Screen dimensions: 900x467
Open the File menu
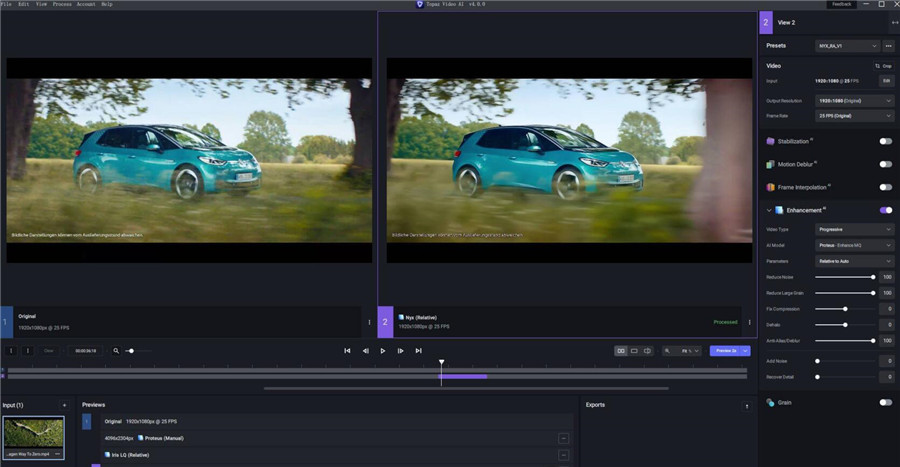point(6,4)
